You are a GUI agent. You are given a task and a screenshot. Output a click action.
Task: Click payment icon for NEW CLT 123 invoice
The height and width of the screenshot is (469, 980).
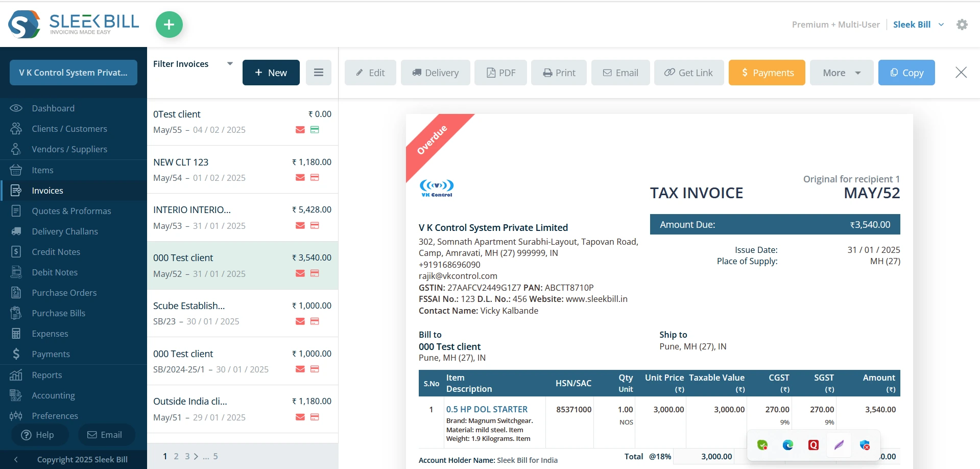[315, 178]
